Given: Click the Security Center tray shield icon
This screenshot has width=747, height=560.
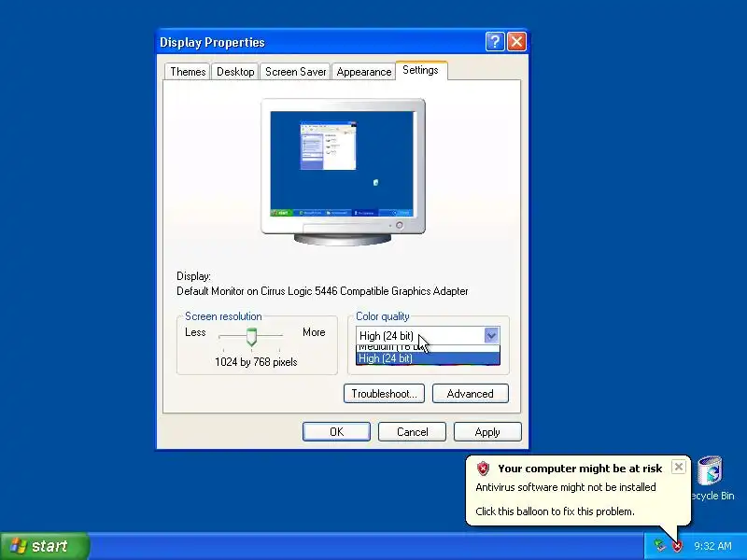Looking at the screenshot, I should click(x=677, y=546).
